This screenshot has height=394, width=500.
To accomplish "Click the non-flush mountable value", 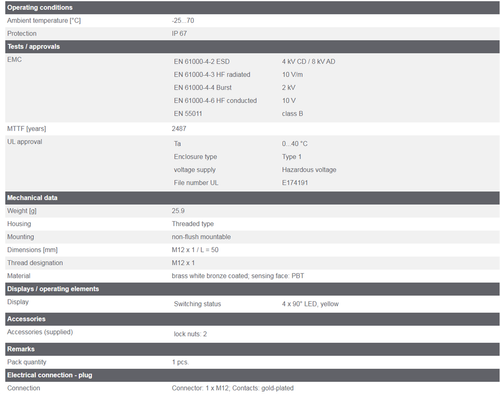I will tap(201, 237).
